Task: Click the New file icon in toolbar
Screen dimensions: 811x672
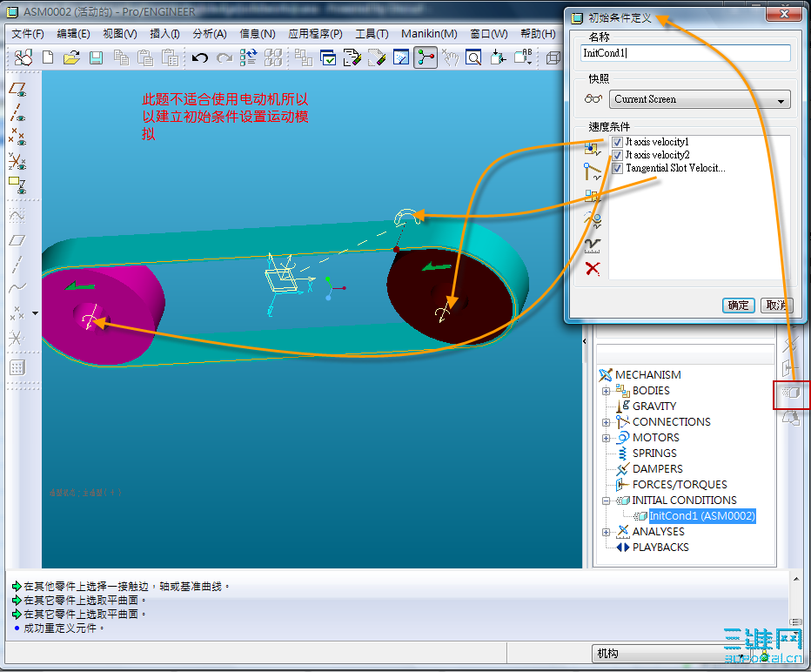Action: pos(48,57)
